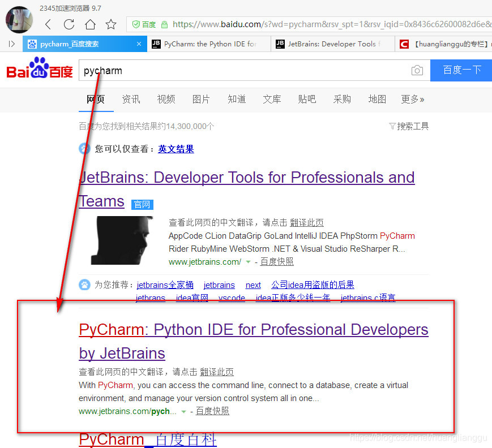Screen dimensions: 492x448
Task: Click result count text 14,300,000个
Action: [190, 126]
